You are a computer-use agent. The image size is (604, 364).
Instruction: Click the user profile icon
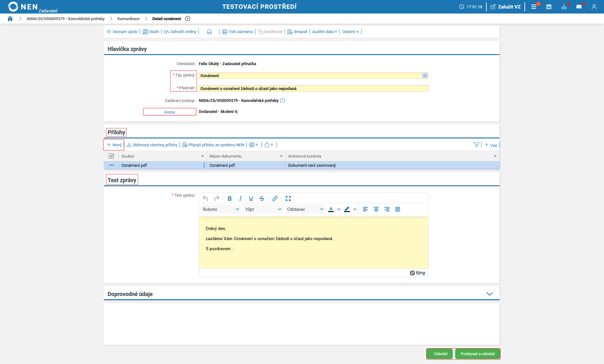(594, 7)
